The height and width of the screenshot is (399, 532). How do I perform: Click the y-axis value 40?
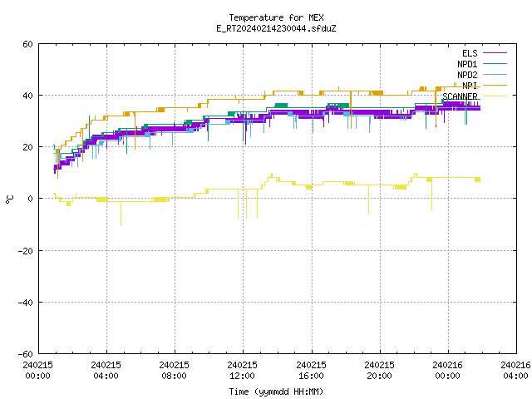coord(27,96)
